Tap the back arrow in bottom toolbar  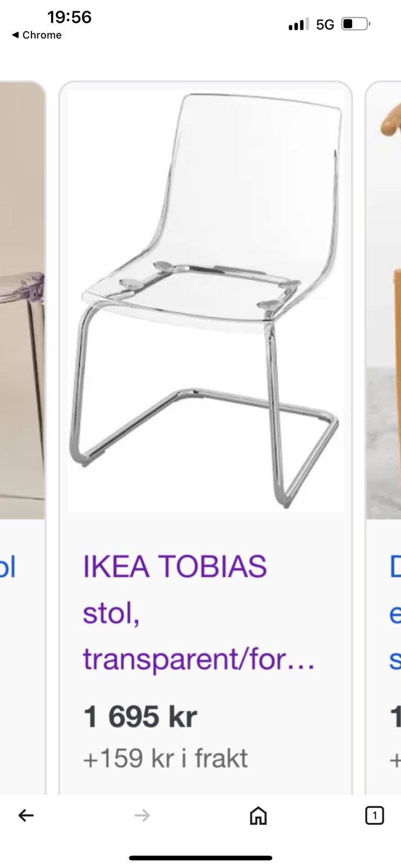point(26,815)
